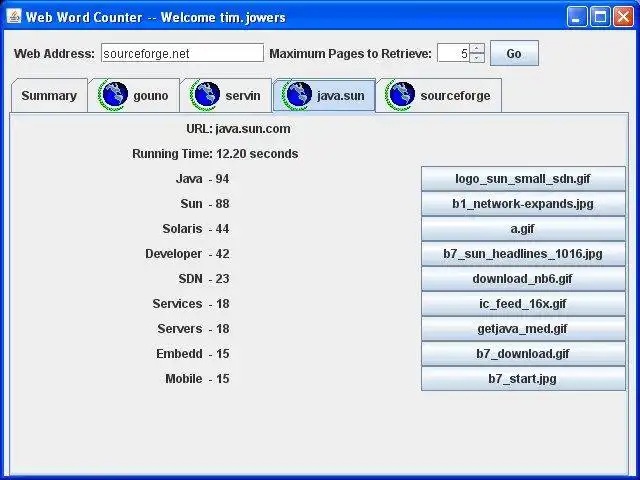Click the 'Mobile - 15' word count
The width and height of the screenshot is (640, 480).
197,379
